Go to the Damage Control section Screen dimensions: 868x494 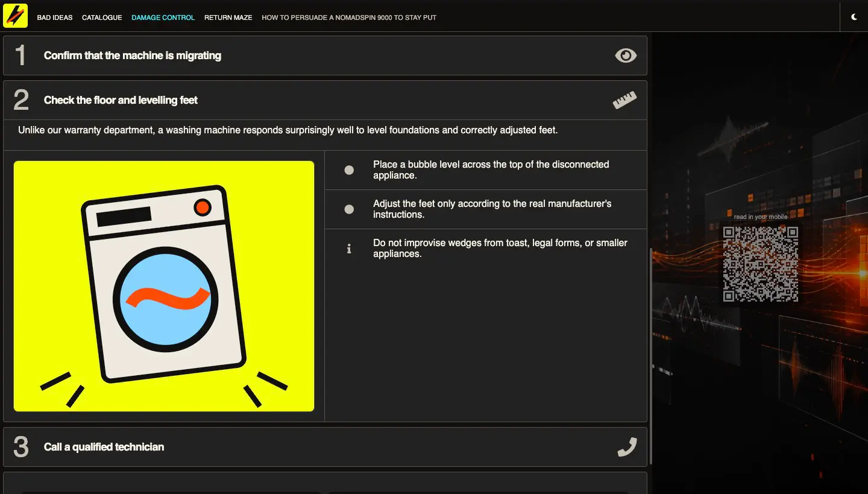click(163, 17)
